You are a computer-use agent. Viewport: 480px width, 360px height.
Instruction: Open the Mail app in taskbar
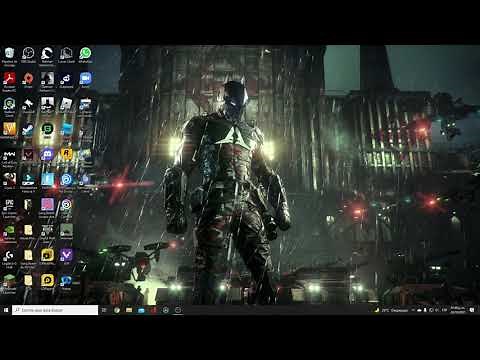point(141,310)
